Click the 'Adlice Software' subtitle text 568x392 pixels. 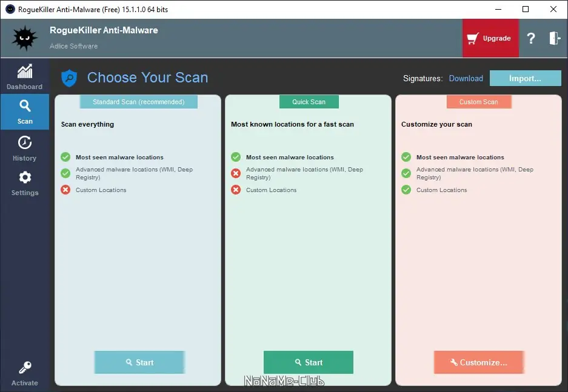73,46
